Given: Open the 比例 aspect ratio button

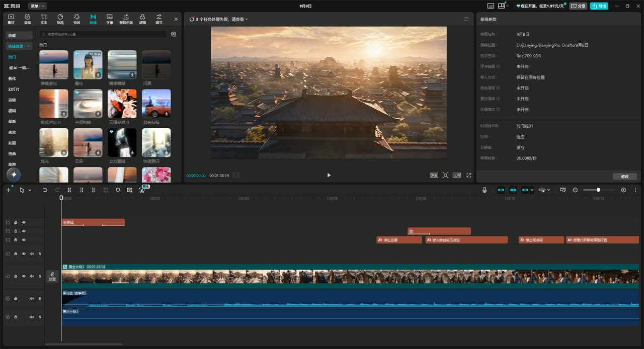Looking at the screenshot, I should [457, 175].
